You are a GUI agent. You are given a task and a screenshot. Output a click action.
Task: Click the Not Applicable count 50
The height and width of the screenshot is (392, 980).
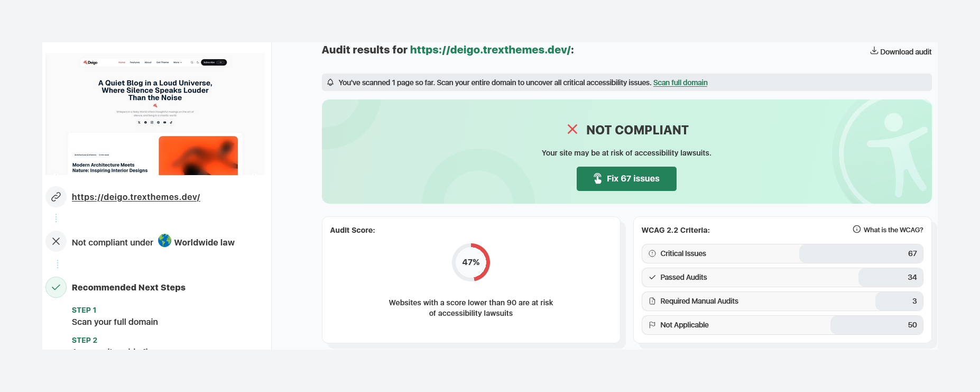pos(912,325)
